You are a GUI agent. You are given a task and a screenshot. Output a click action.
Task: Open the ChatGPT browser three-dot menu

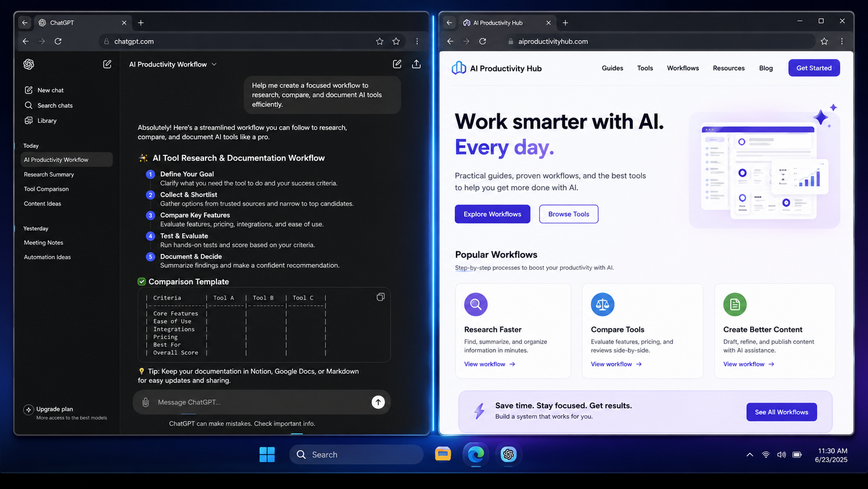click(417, 41)
